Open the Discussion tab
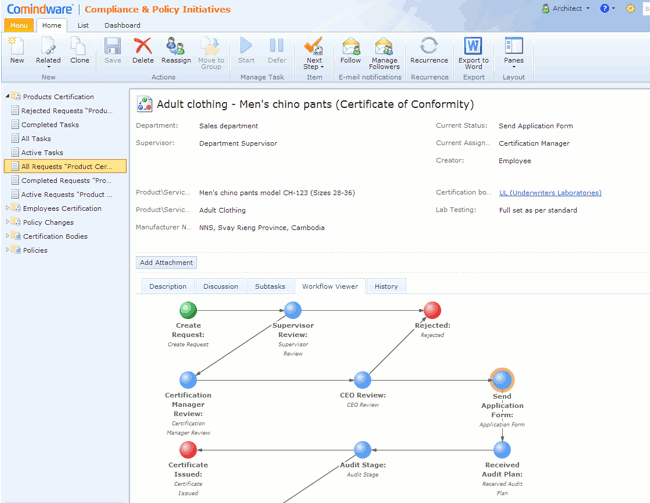This screenshot has height=503, width=650. pos(221,286)
